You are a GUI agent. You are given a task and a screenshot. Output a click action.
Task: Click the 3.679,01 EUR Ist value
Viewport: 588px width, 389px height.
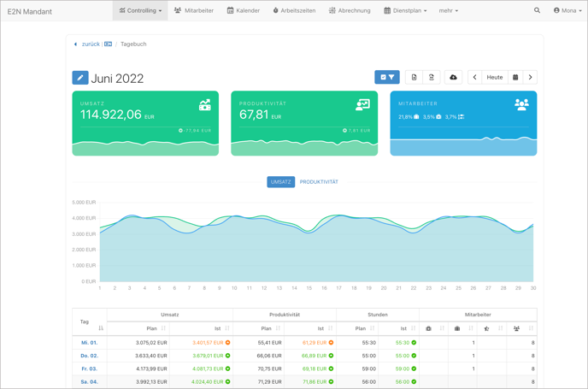click(208, 356)
